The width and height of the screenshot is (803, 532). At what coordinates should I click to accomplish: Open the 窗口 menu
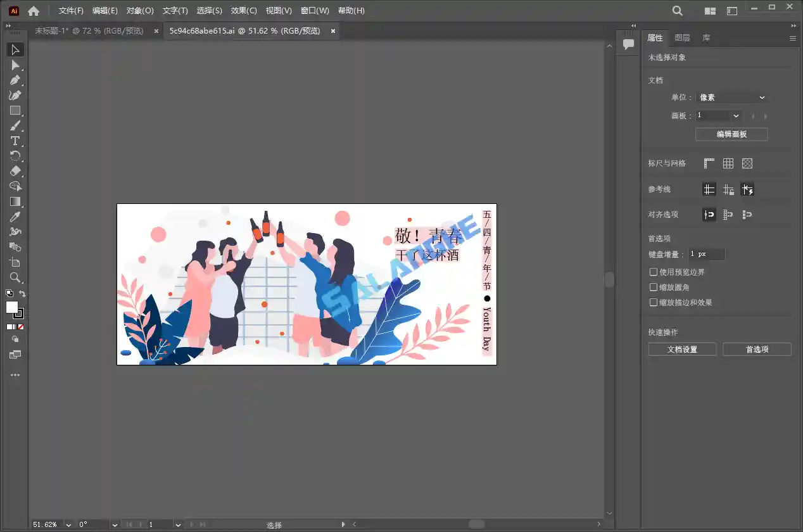(315, 10)
